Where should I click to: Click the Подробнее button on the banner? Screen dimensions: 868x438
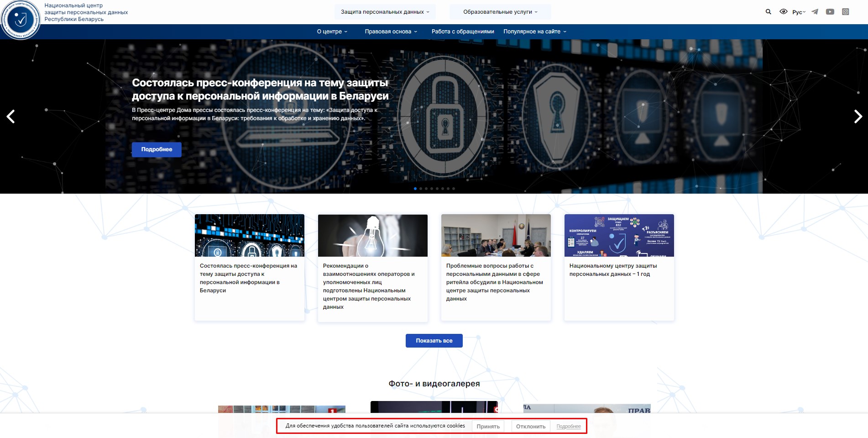click(x=157, y=149)
